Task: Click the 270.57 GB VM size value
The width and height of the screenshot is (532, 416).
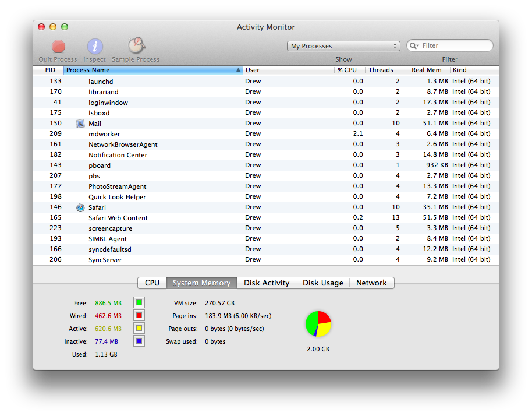Action: (220, 303)
